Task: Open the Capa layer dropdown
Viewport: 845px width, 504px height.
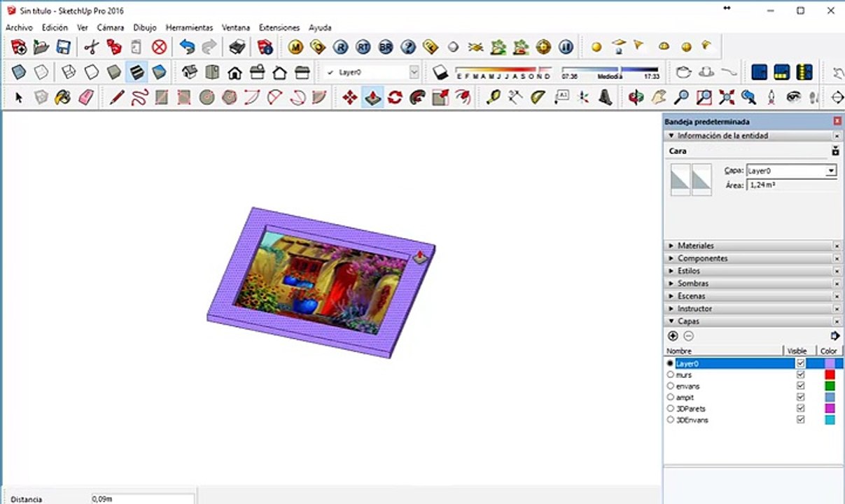Action: [831, 171]
